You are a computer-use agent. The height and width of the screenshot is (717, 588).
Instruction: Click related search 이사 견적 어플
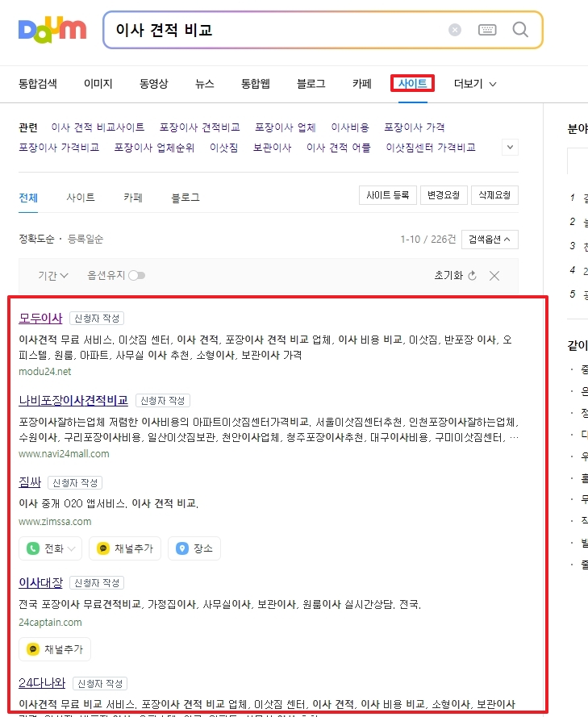338,148
